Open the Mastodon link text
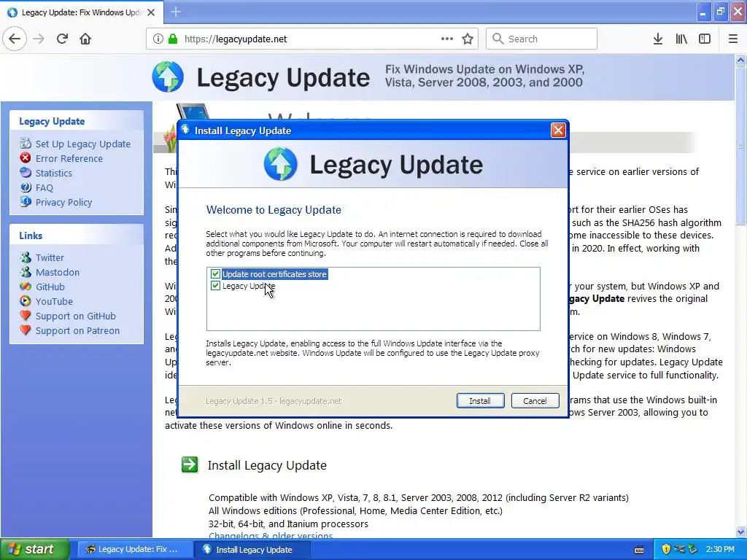The height and width of the screenshot is (560, 747). [58, 273]
